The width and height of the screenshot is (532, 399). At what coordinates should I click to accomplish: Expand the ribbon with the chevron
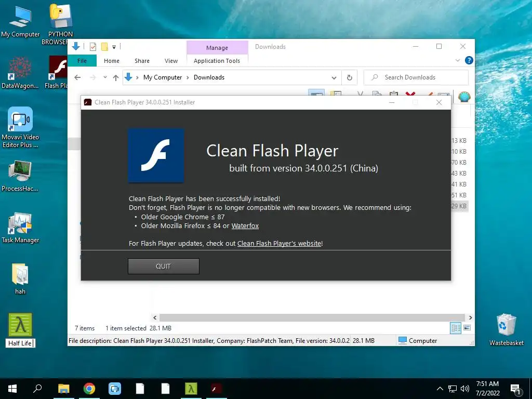(457, 60)
